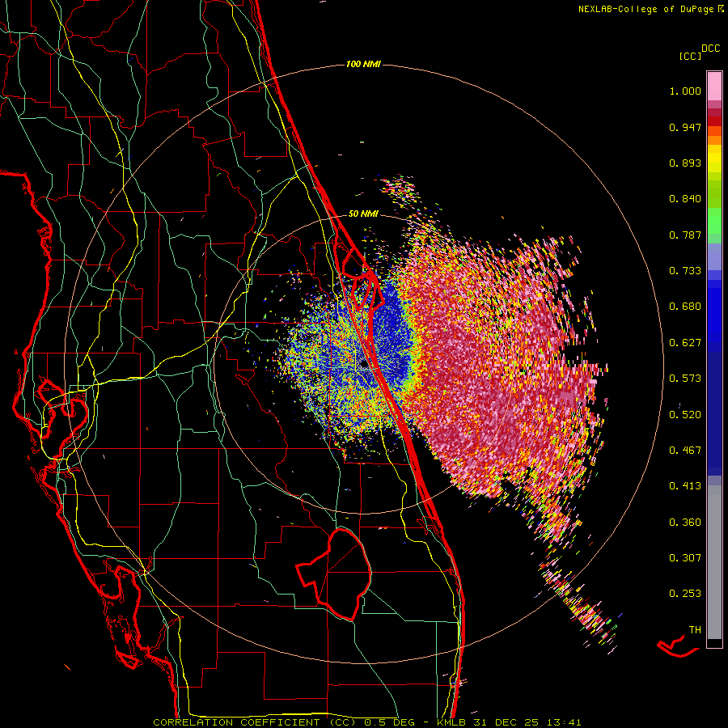This screenshot has width=728, height=728.
Task: Click the 0.947 legend value
Action: 685,127
